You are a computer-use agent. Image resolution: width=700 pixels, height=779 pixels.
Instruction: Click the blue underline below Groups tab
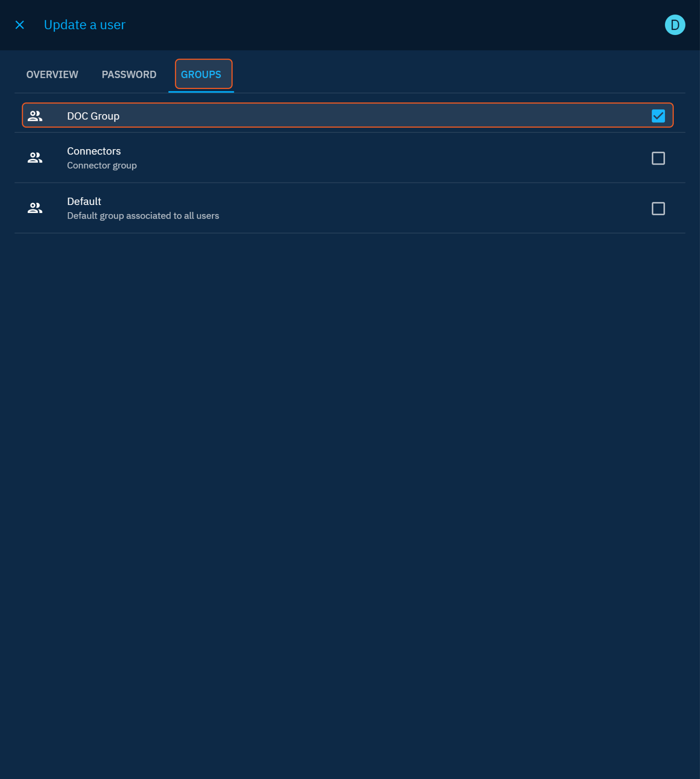[201, 92]
